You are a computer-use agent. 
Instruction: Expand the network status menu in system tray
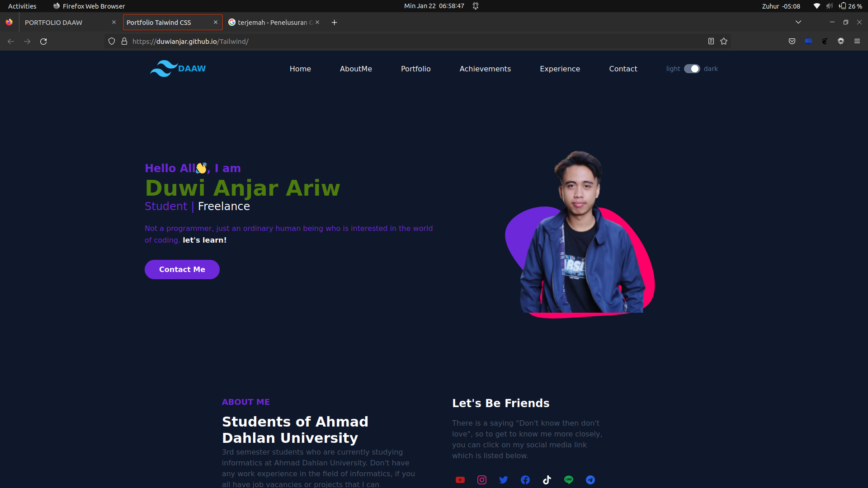pos(816,6)
